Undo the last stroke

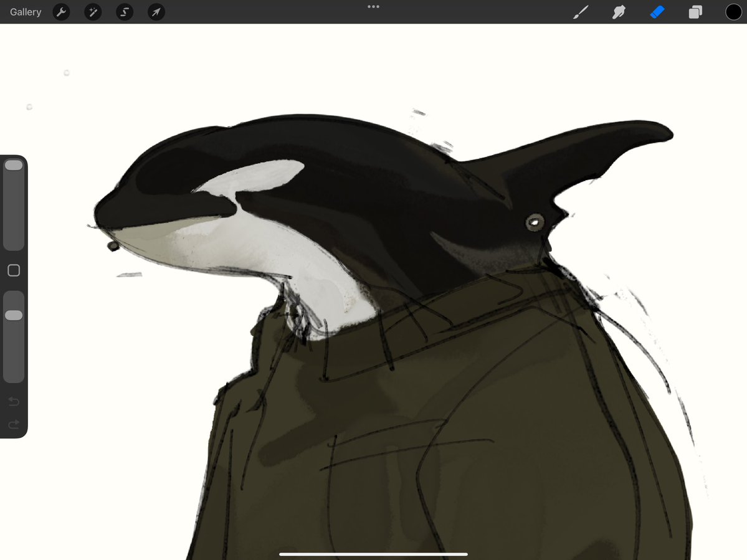point(14,401)
